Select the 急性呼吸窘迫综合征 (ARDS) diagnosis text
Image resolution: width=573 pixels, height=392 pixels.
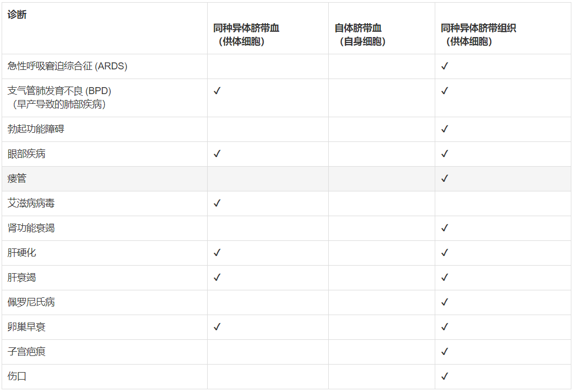(67, 66)
